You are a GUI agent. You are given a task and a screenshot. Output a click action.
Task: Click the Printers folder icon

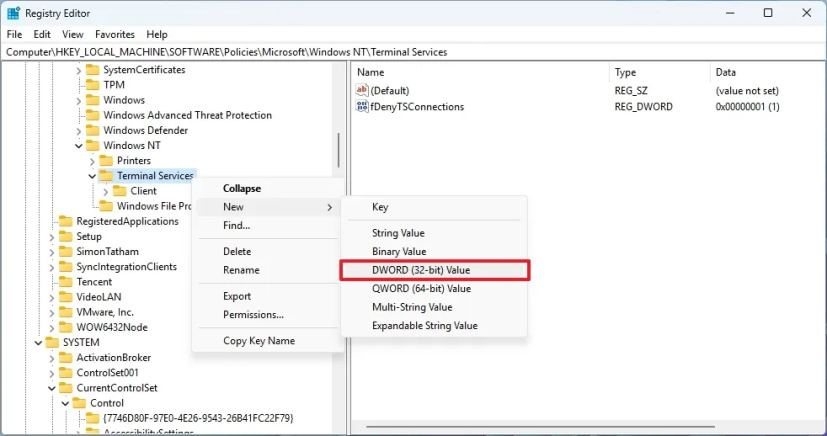(107, 160)
